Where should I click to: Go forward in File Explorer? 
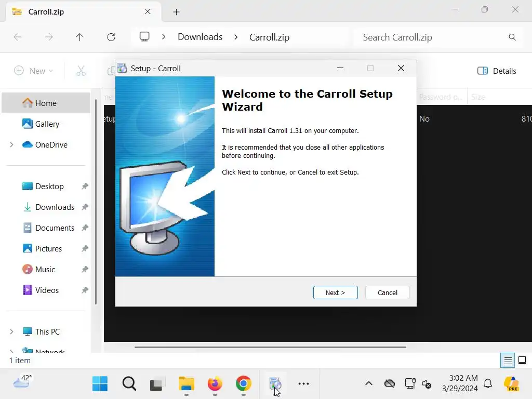[x=49, y=37]
